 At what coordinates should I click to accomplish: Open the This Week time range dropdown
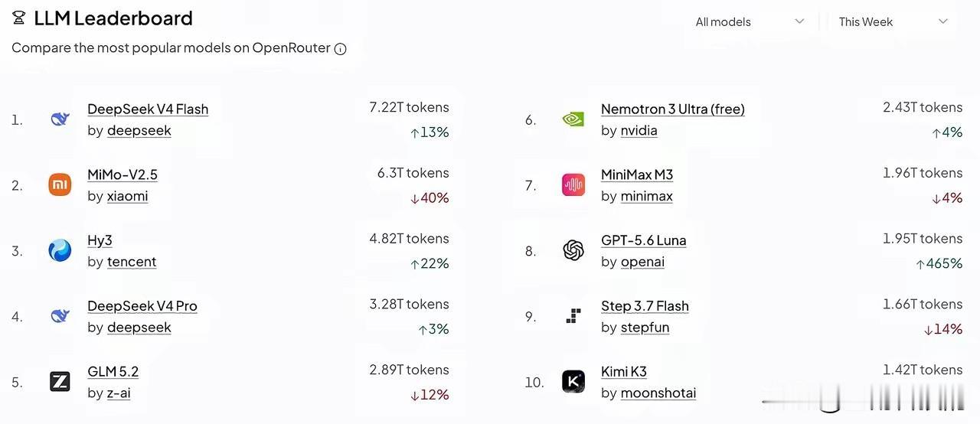click(893, 21)
